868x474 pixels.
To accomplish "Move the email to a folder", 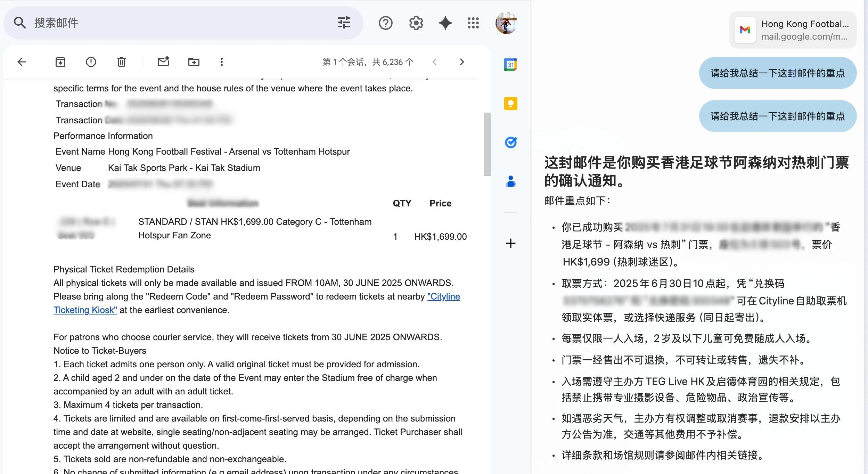I will tap(194, 62).
